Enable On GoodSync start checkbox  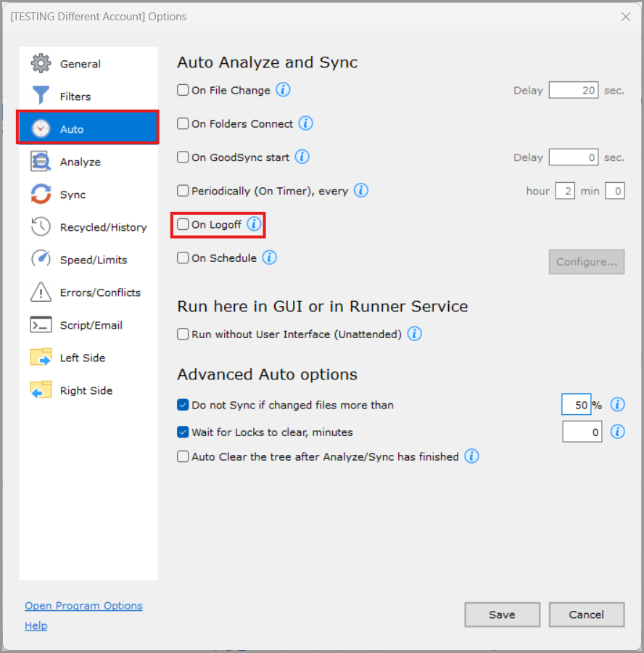click(183, 157)
